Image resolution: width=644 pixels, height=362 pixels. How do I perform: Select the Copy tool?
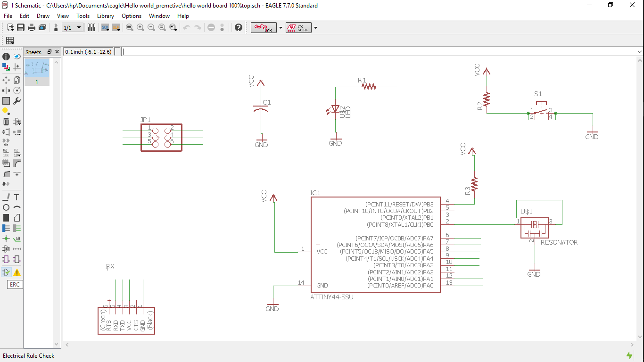click(17, 80)
